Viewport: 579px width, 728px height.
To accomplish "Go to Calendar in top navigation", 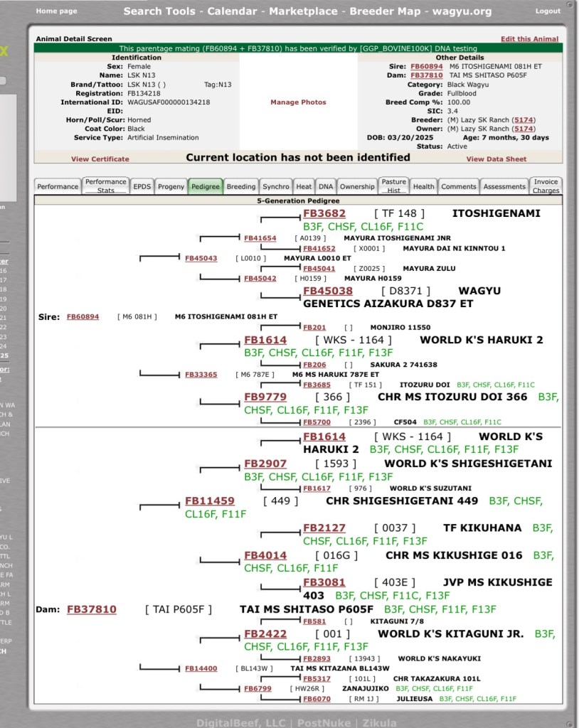I will point(235,11).
